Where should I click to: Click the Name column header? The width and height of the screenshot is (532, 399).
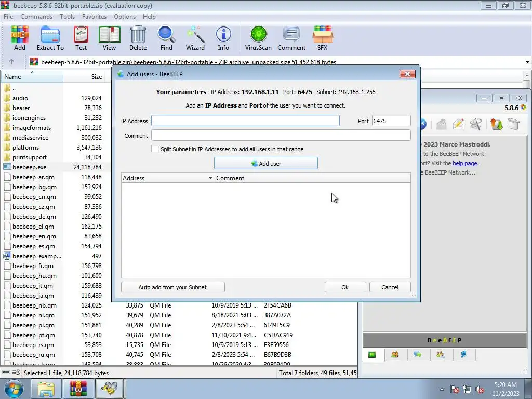pyautogui.click(x=32, y=77)
